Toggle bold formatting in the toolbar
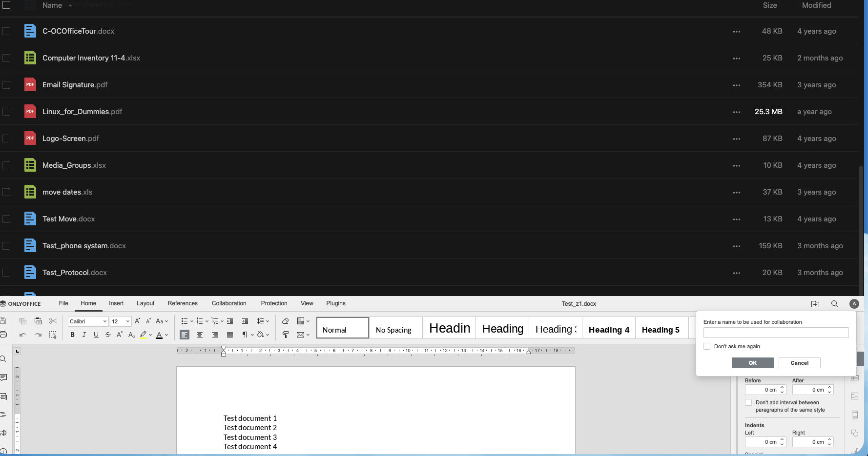Viewport: 868px width, 456px height. (72, 335)
